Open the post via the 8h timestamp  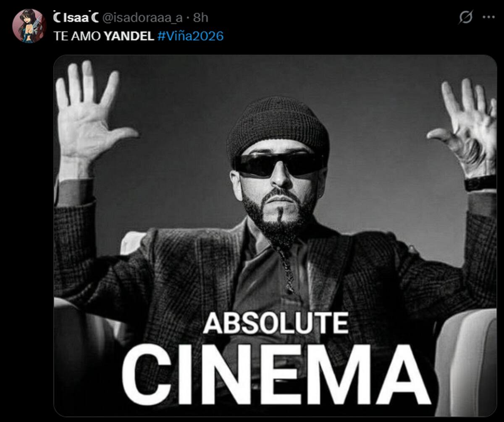[201, 18]
